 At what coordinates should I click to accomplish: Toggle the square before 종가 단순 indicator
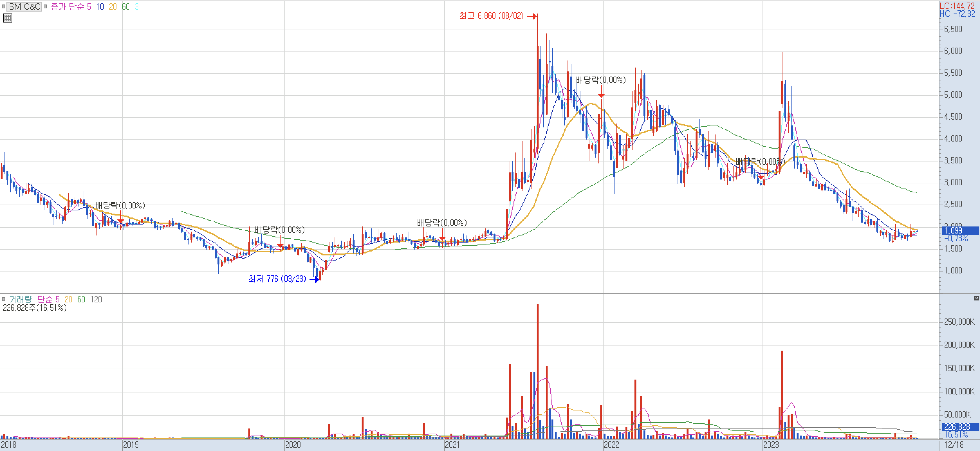[45, 6]
